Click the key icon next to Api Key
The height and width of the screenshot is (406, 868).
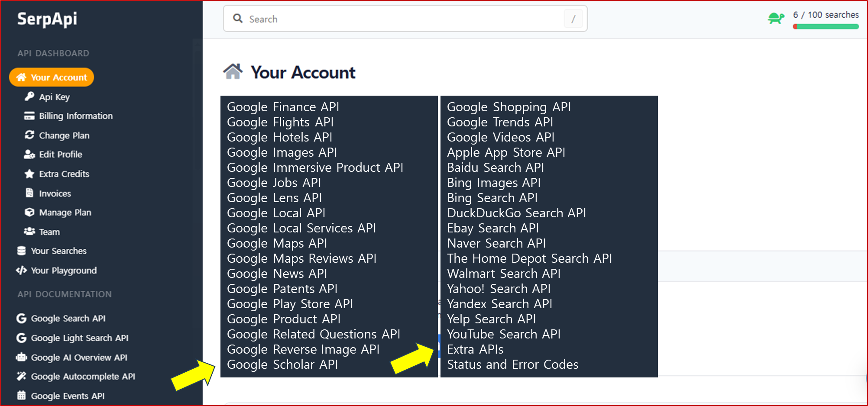click(29, 96)
